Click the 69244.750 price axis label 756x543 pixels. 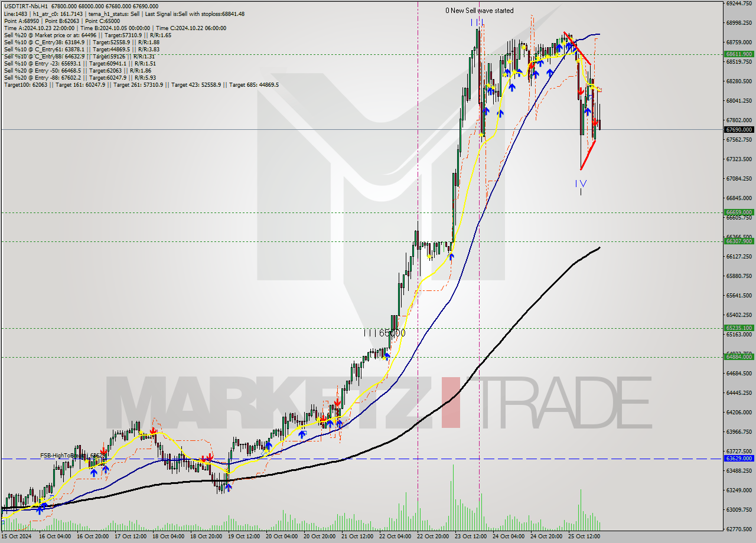(x=739, y=3)
